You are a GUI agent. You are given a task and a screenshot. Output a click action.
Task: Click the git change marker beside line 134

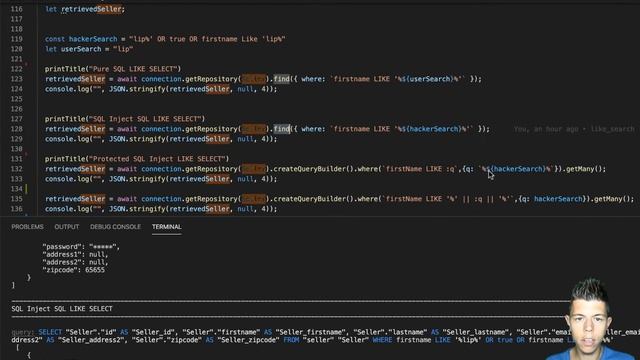(x=27, y=189)
